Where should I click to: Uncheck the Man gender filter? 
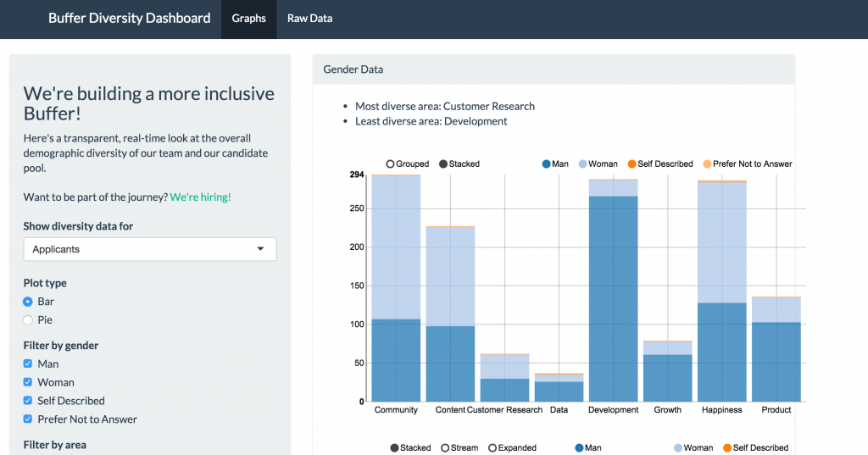coord(28,363)
